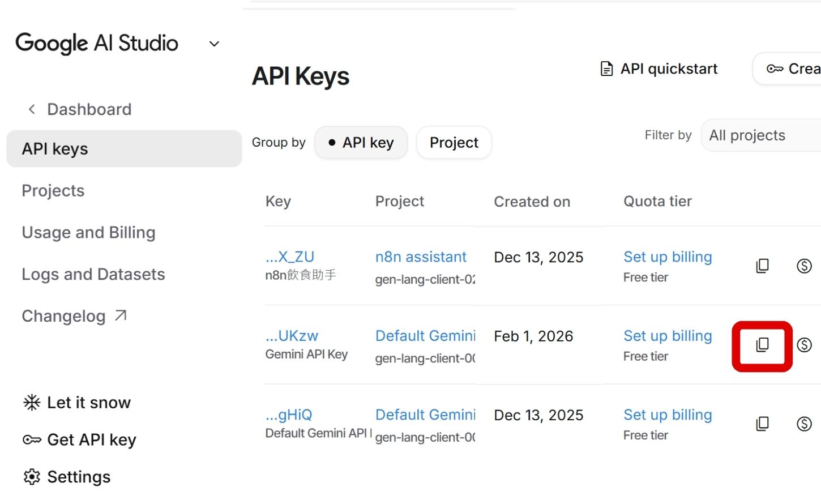This screenshot has height=504, width=821.
Task: Open the Changelog external link
Action: [74, 316]
